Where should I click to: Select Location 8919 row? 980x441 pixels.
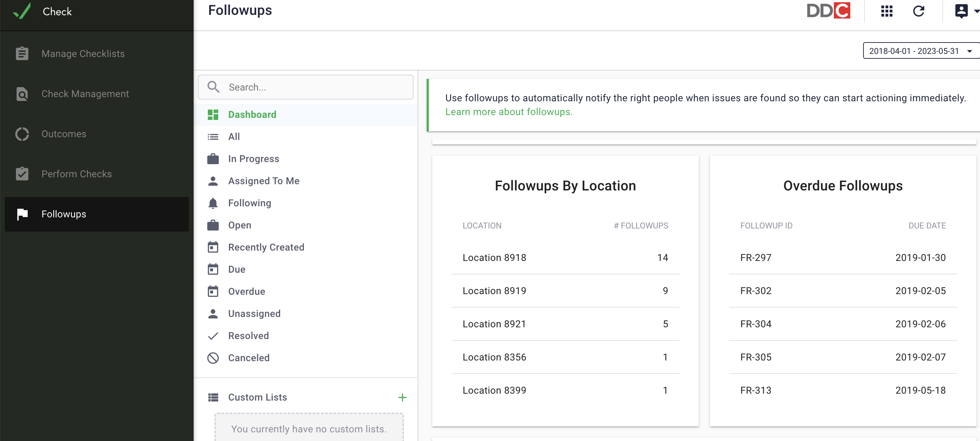point(565,290)
